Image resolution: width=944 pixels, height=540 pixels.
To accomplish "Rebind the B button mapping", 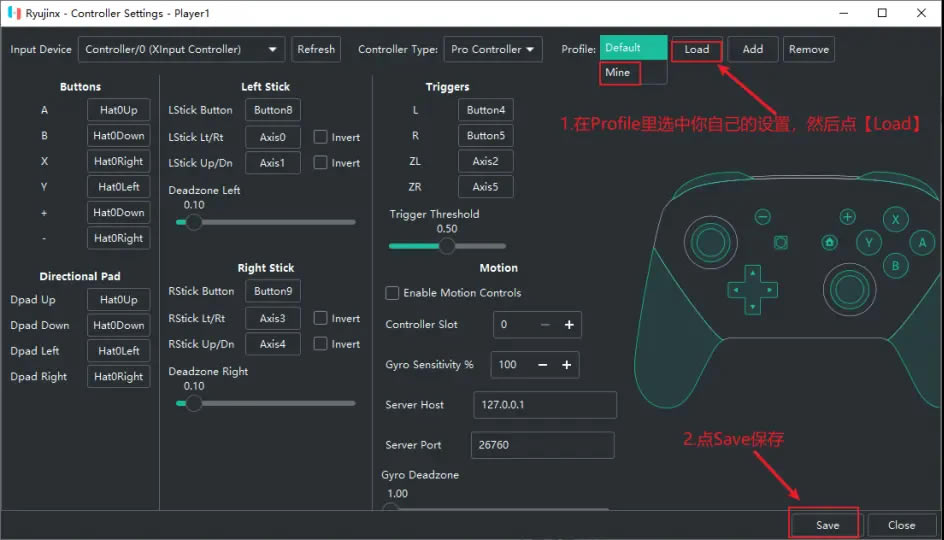I will tap(119, 135).
